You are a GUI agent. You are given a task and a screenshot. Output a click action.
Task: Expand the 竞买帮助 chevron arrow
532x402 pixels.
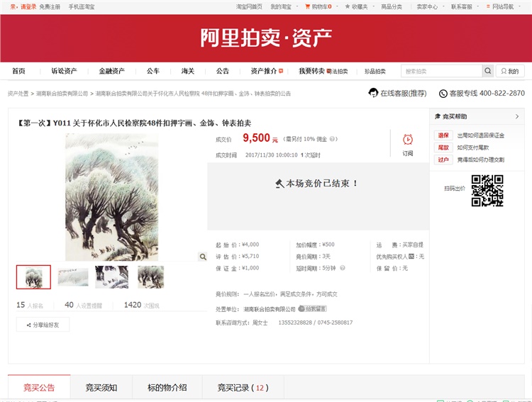click(517, 116)
